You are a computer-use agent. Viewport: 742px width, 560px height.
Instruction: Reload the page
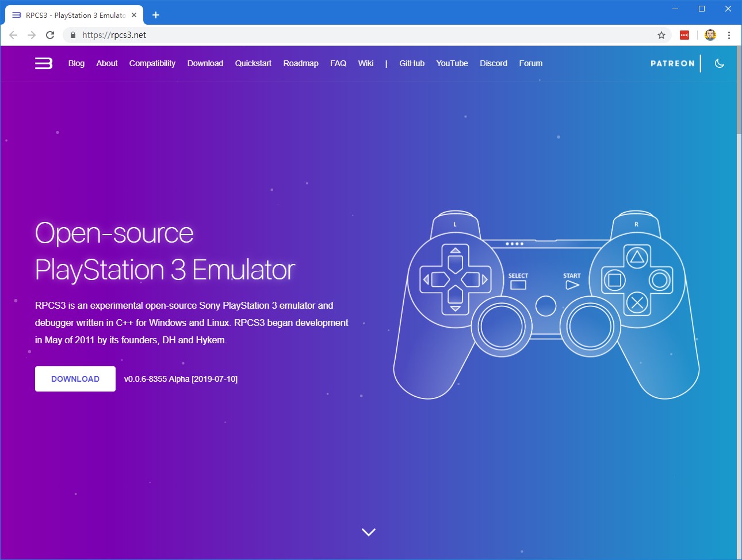50,35
